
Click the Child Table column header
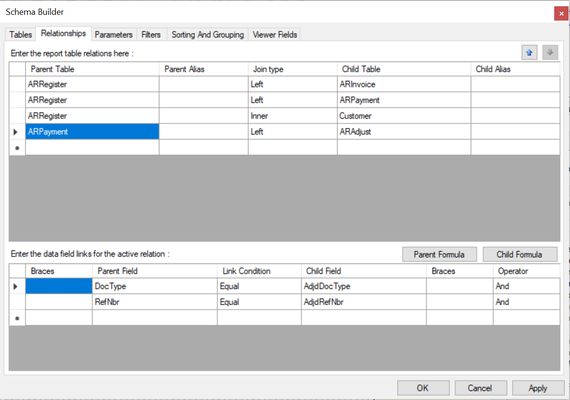404,69
